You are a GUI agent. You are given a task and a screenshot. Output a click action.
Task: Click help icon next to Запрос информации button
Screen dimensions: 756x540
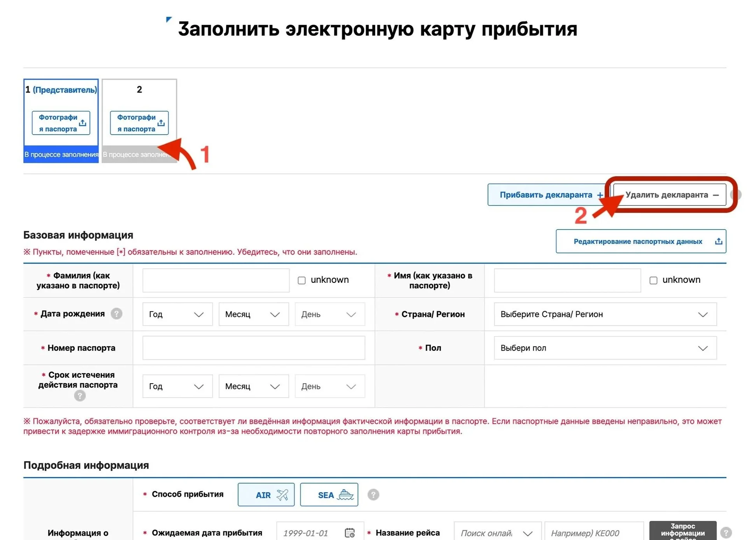726,532
